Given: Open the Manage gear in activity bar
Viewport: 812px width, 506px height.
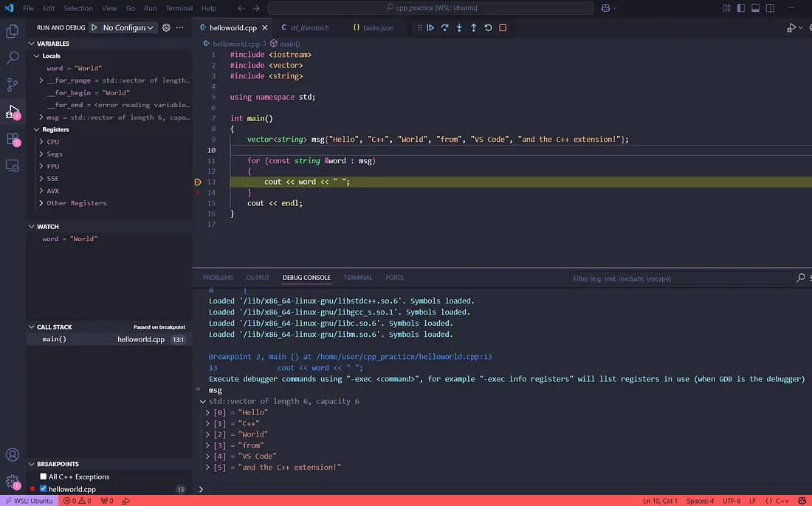Looking at the screenshot, I should tap(13, 482).
